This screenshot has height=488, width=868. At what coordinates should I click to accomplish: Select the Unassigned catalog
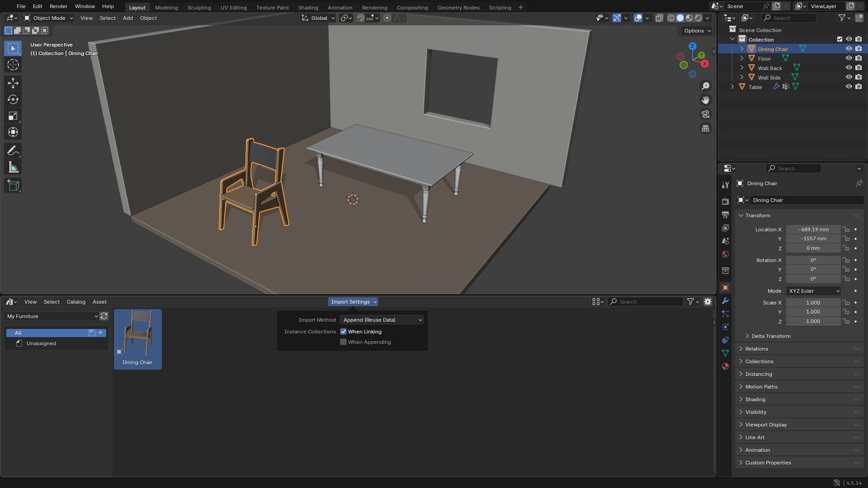tap(41, 343)
